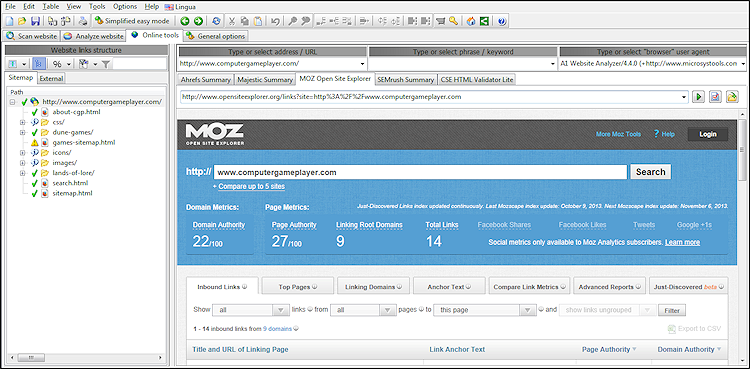
Task: Click the Open project folder icon
Action: click(22, 21)
